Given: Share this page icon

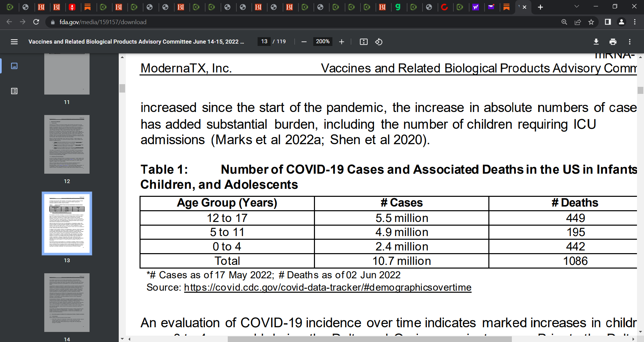Looking at the screenshot, I should point(578,22).
